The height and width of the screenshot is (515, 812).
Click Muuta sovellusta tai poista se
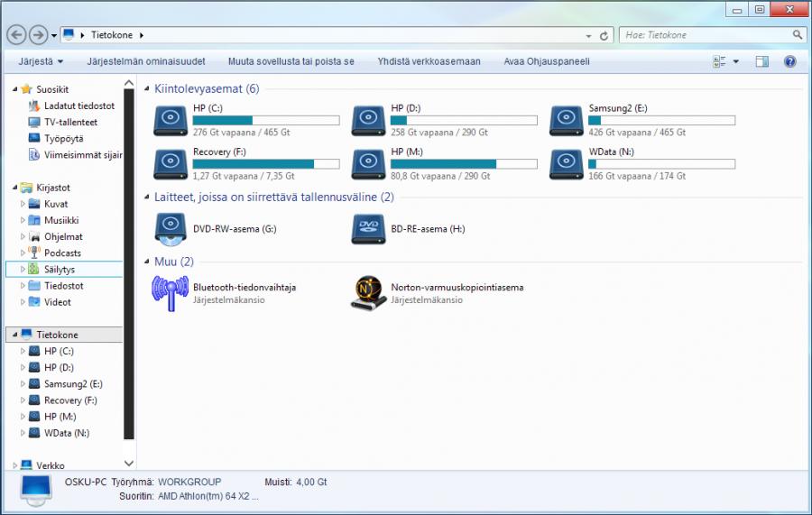[x=291, y=61]
